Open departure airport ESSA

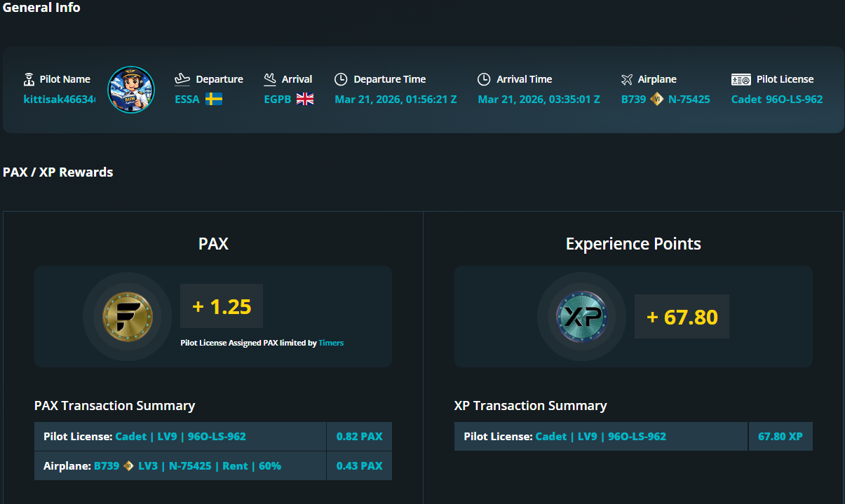point(187,99)
